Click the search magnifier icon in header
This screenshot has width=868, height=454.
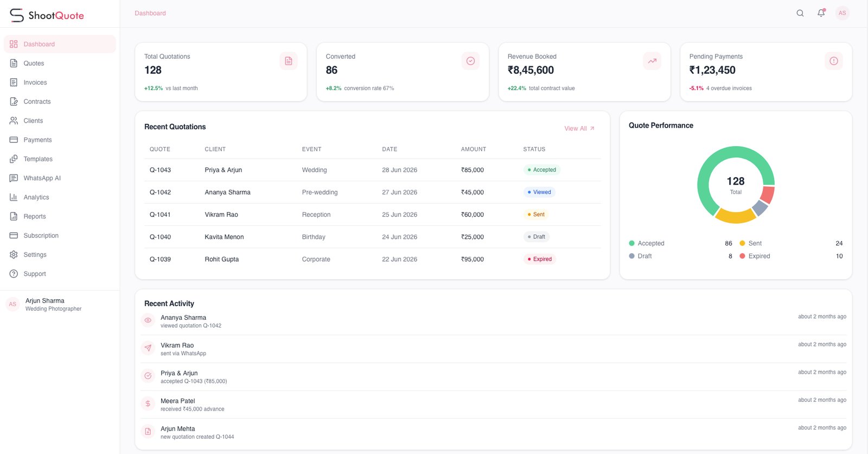800,13
